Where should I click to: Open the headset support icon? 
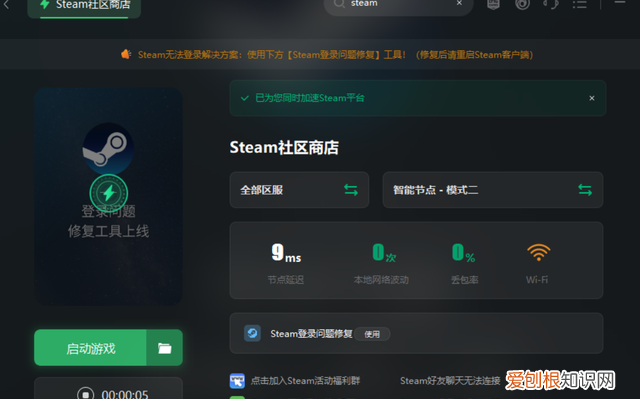tap(551, 4)
